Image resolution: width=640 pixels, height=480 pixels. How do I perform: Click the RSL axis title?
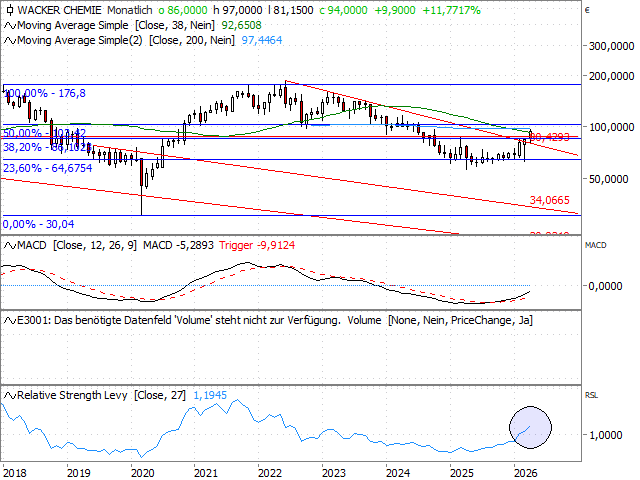(591, 395)
